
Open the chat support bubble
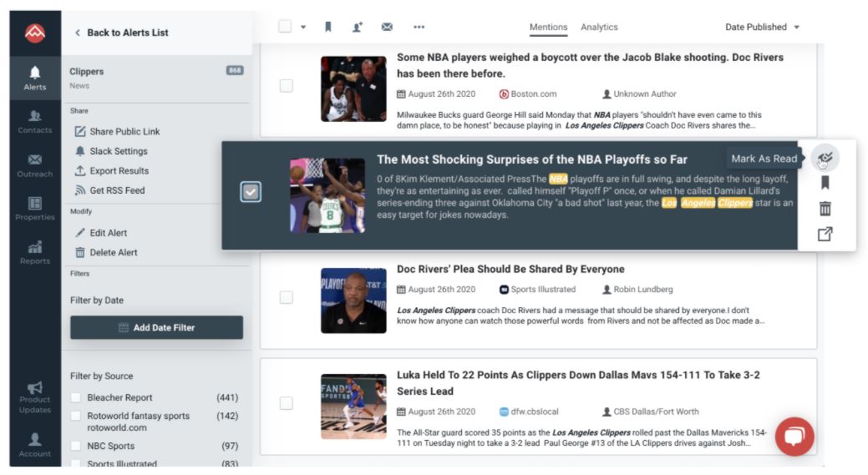point(794,437)
